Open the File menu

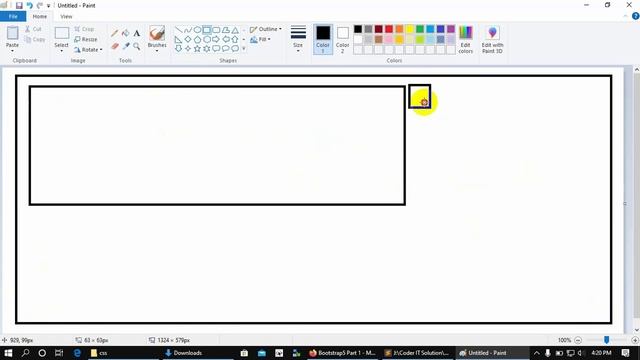13,16
